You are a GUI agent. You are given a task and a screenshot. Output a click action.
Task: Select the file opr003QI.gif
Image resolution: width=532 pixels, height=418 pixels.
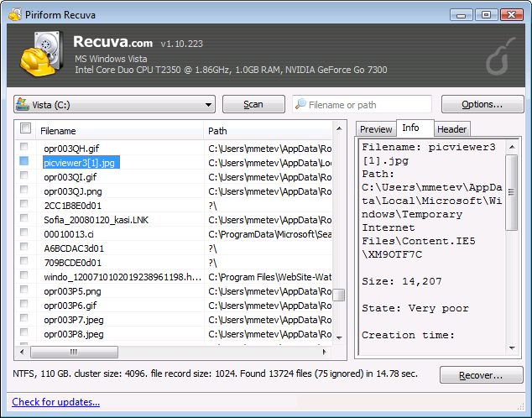click(x=70, y=177)
